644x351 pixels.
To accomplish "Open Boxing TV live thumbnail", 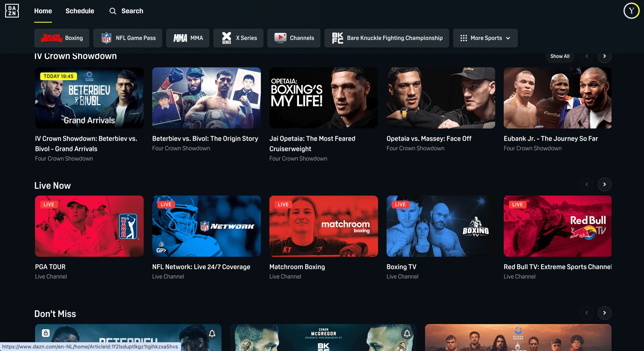I will 441,226.
